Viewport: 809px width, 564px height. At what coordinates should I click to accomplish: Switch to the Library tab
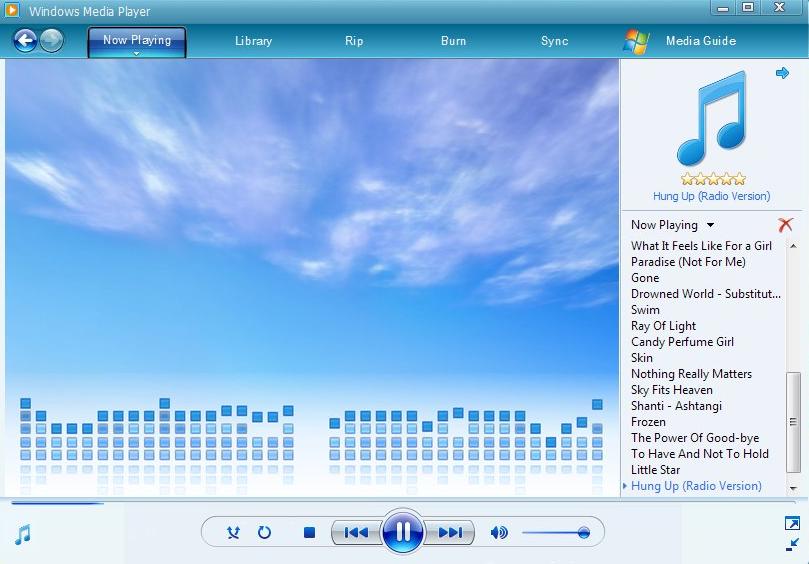253,41
